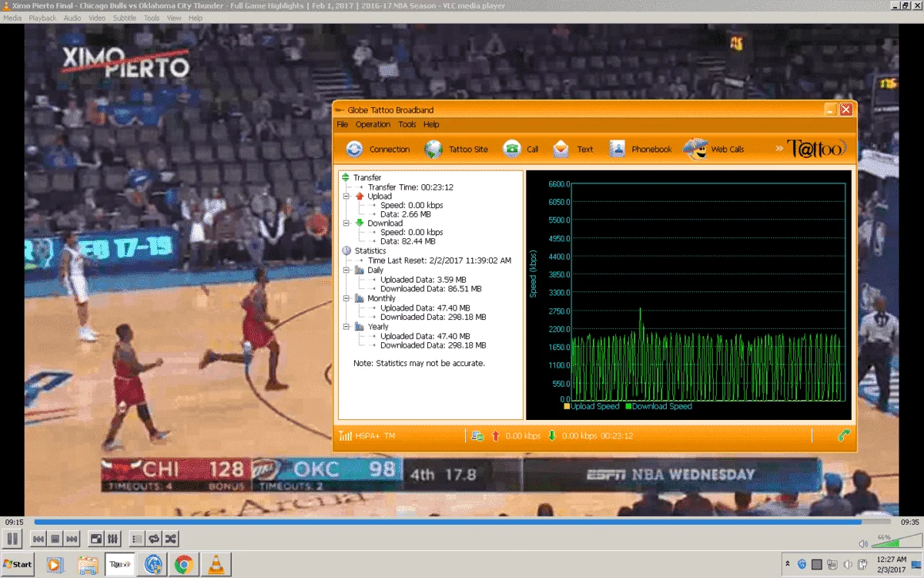Open the Help menu in Globe Tattoo
Image resolution: width=924 pixels, height=578 pixels.
coord(431,124)
